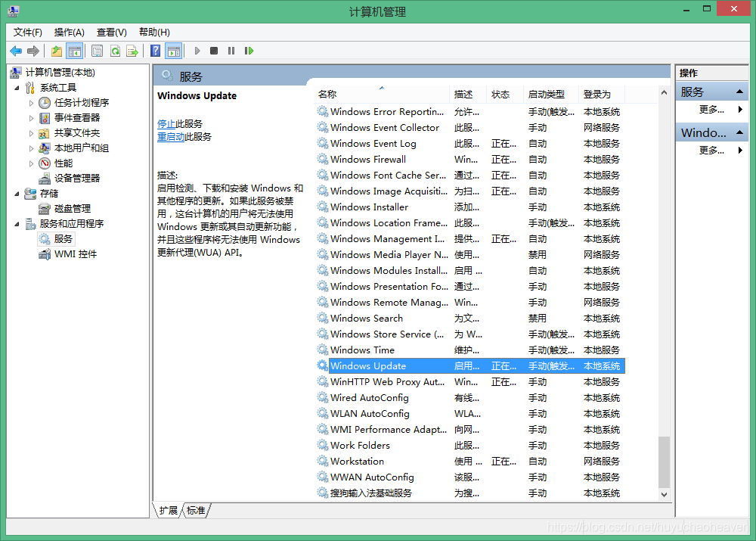Sort by the 名称 column header

point(383,94)
